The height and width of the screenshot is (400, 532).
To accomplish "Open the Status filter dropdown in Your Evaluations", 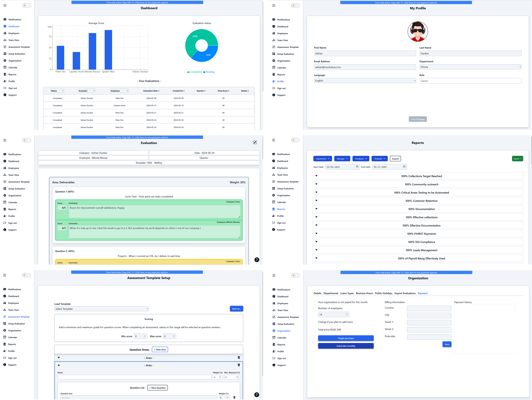I will pos(57,91).
